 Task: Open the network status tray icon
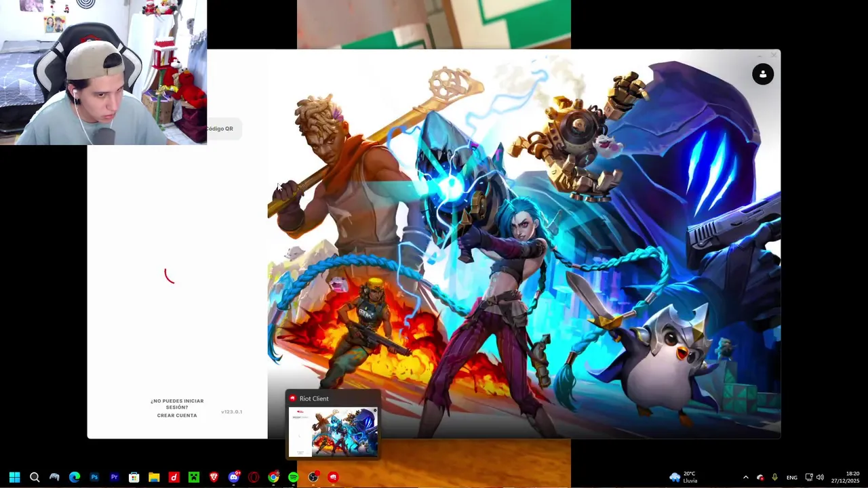point(809,477)
